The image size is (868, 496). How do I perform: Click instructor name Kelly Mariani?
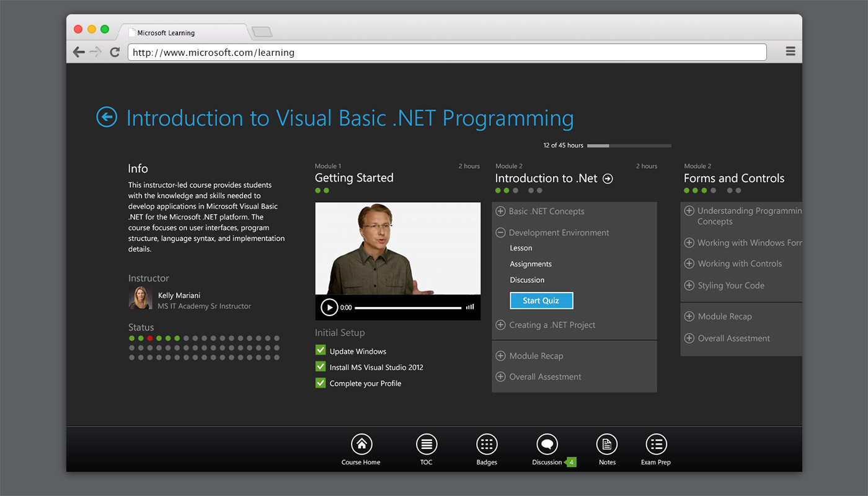click(x=179, y=295)
